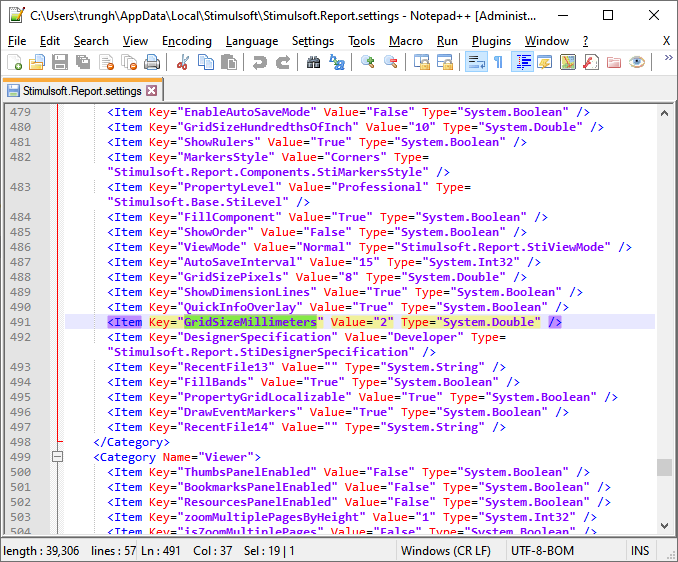Screen dimensions: 678x562
Task: Zoom out using magnifier minus icon
Action: click(x=390, y=62)
